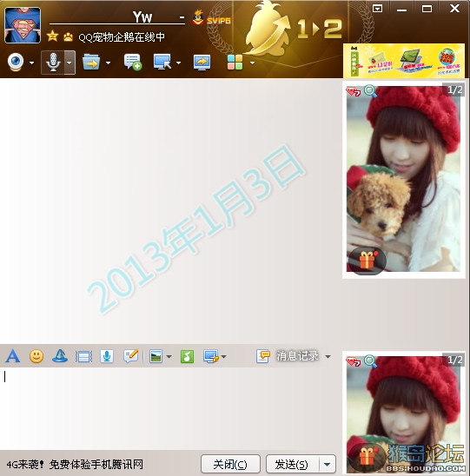Send a window shake with the nudge icon
The image size is (470, 476).
click(x=83, y=356)
